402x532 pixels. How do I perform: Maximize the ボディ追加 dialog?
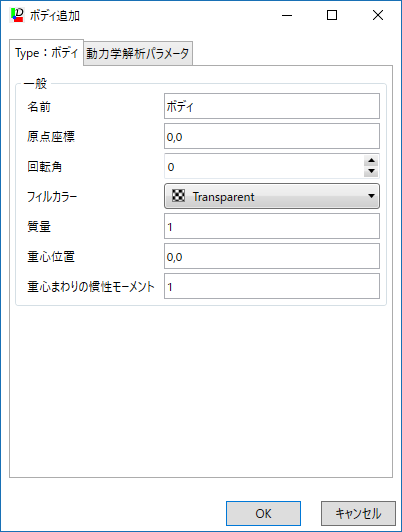pos(332,15)
